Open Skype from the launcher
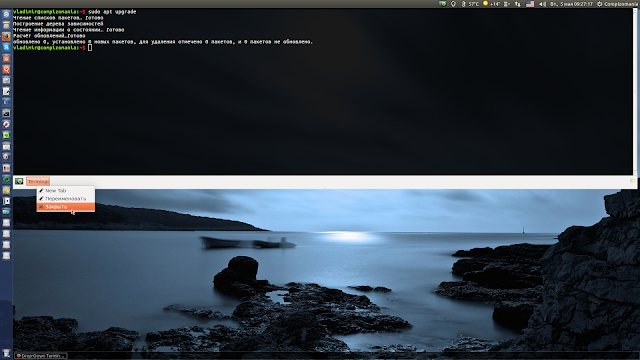640x360 pixels. click(x=6, y=47)
